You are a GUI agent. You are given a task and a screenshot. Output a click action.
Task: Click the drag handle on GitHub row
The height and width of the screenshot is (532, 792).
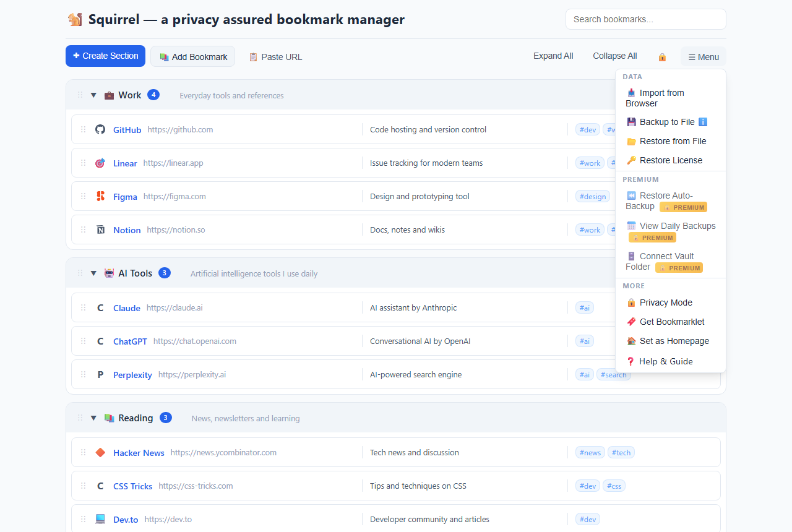tap(83, 129)
